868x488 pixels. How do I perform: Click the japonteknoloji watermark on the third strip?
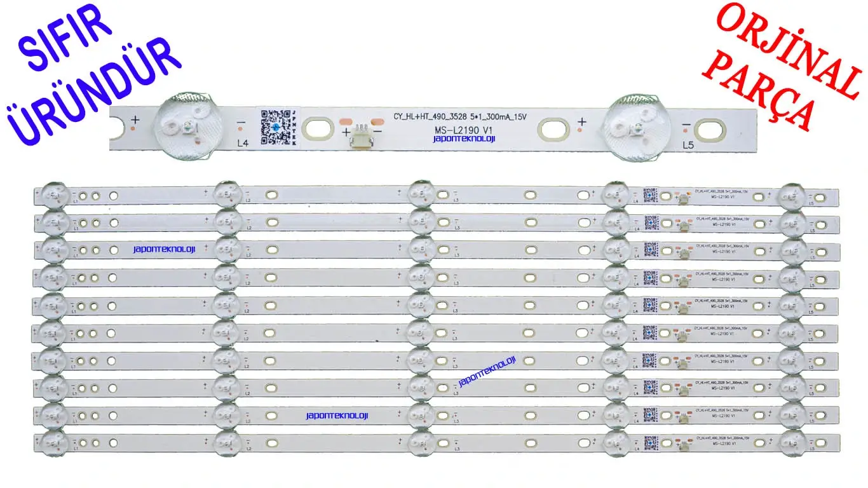165,250
